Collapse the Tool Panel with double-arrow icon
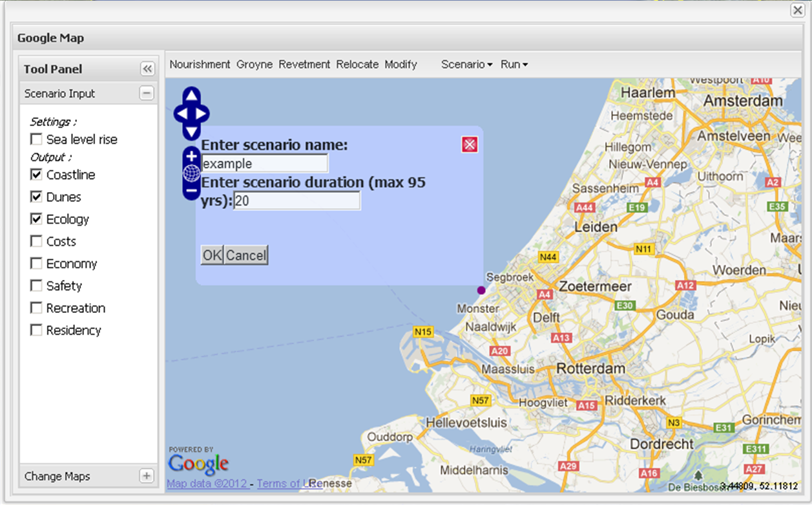This screenshot has height=505, width=812. [x=147, y=69]
